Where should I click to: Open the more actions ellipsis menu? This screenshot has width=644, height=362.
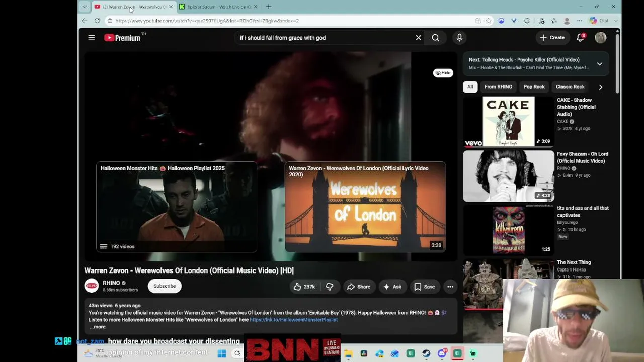450,287
